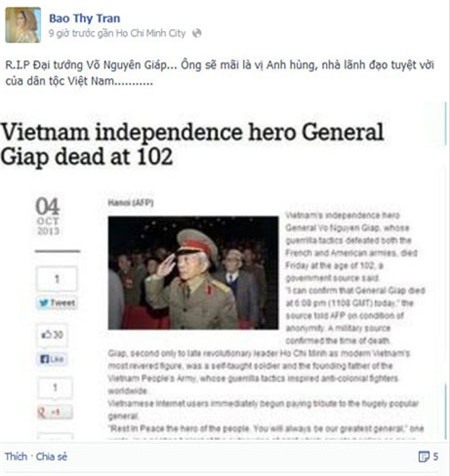Click the Hanoi (AFP) byline

point(131,203)
